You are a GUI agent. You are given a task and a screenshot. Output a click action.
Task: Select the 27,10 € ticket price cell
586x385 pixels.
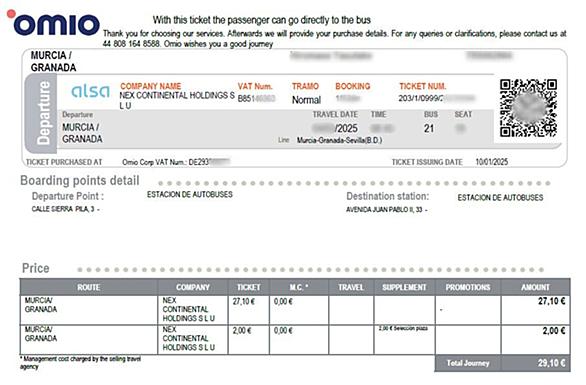click(x=249, y=310)
